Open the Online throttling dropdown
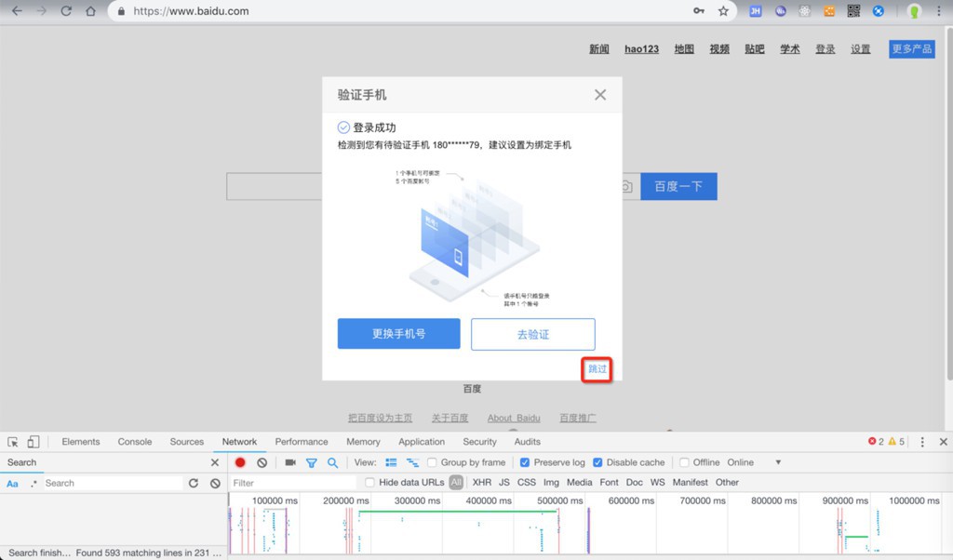Viewport: 953px width, 560px height. [754, 462]
